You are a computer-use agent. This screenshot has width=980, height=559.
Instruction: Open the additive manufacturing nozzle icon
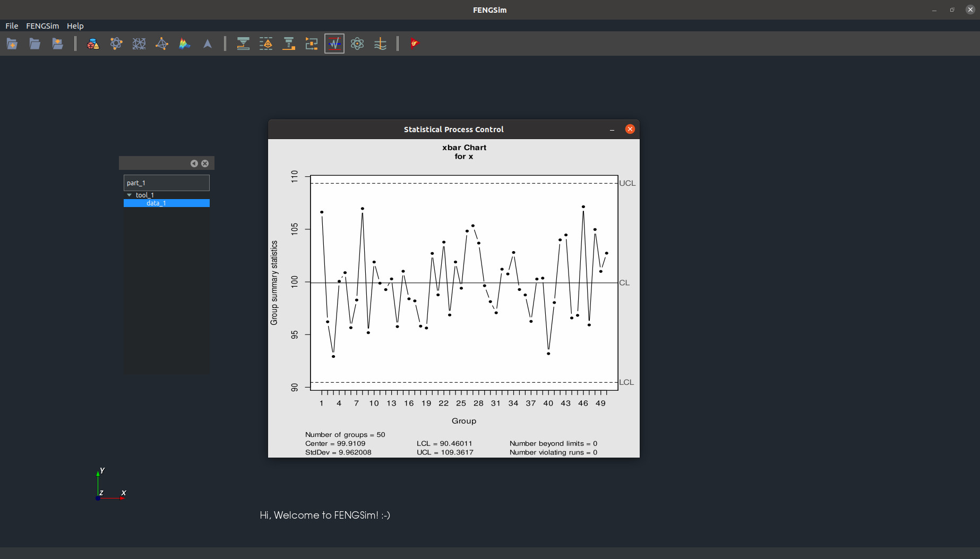[243, 44]
